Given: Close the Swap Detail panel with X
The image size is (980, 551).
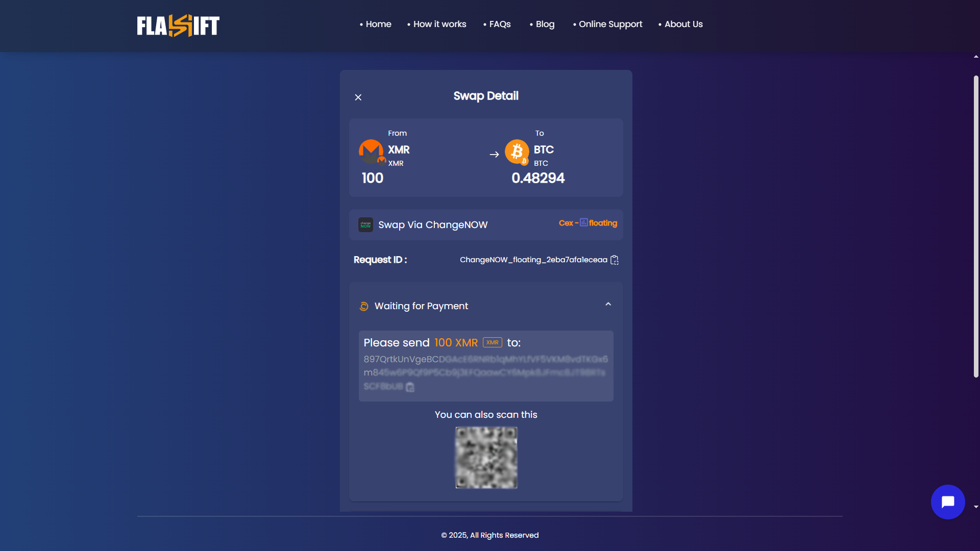Looking at the screenshot, I should pyautogui.click(x=358, y=97).
